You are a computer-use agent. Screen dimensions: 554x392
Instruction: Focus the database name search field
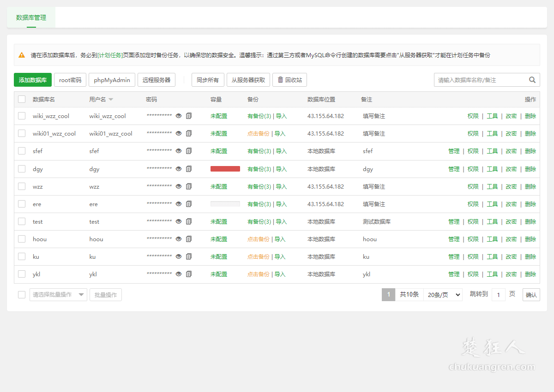[x=480, y=80]
